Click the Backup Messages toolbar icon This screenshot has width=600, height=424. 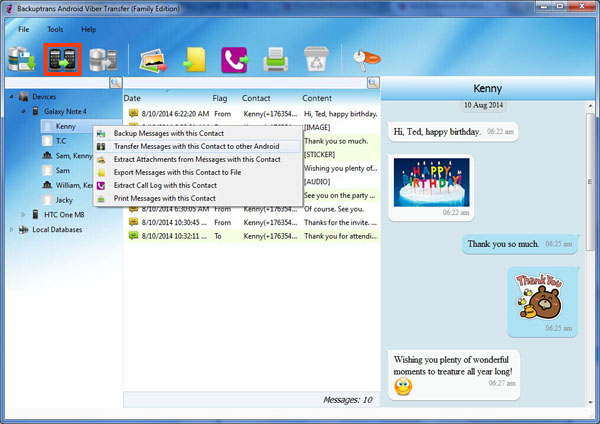[x=22, y=59]
